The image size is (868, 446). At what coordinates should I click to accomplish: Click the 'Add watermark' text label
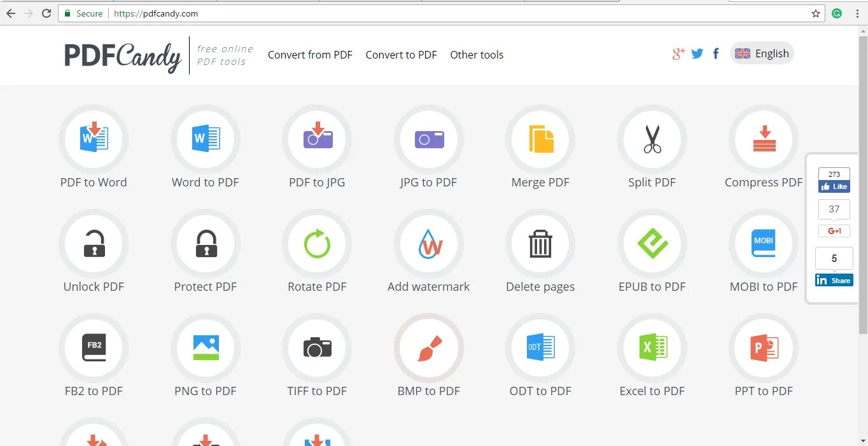click(429, 287)
